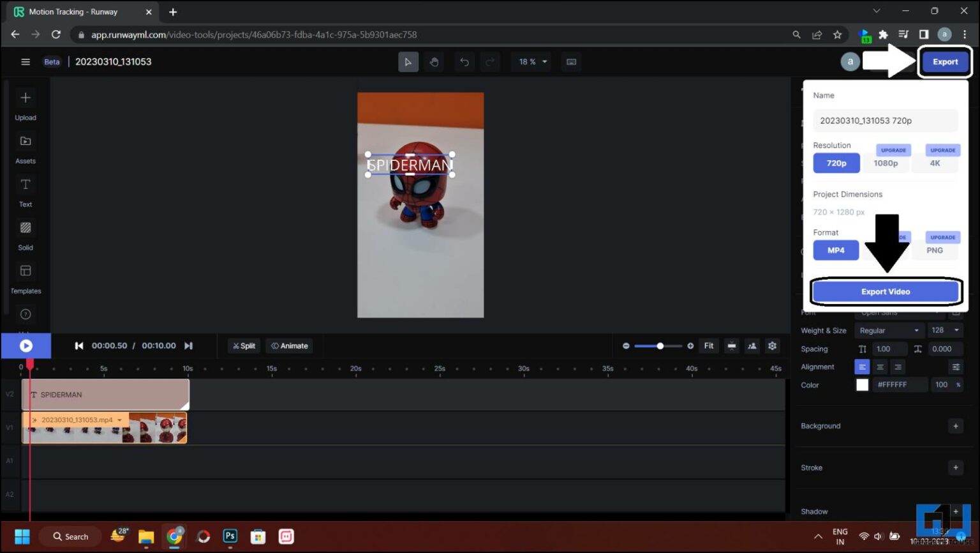Viewport: 980px width, 553px height.
Task: Open the timeline settings gear
Action: pos(772,345)
